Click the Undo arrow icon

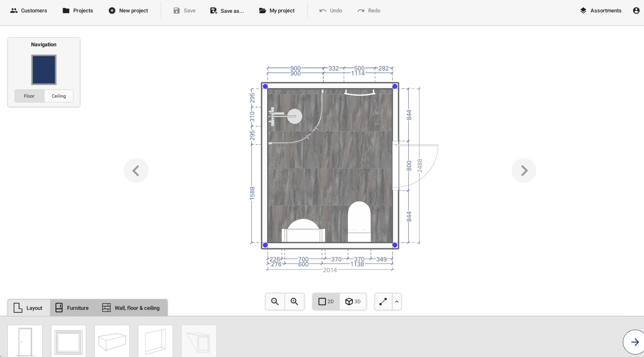(323, 11)
